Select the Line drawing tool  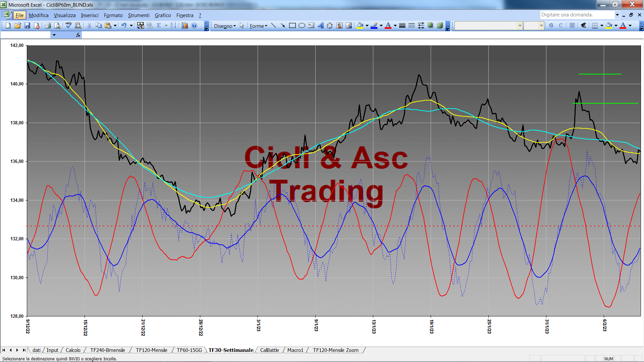[274, 25]
